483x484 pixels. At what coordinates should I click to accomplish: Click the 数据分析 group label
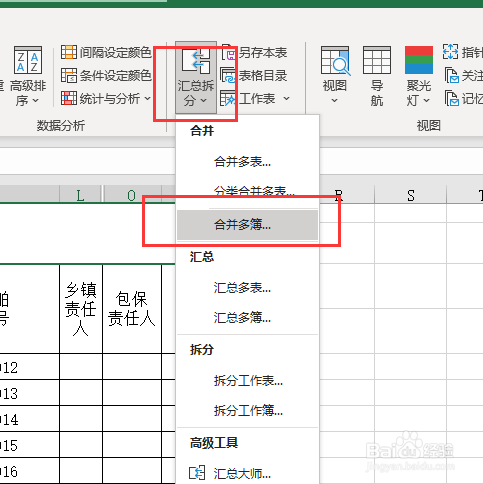61,126
